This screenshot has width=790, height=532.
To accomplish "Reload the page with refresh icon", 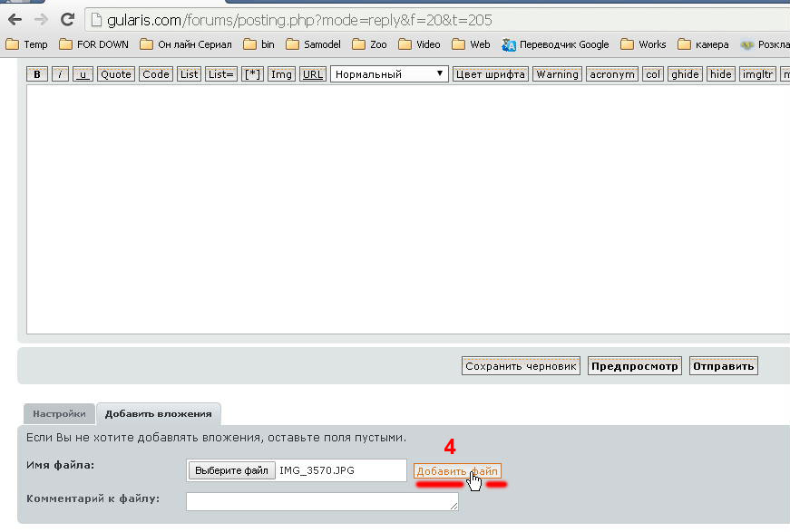I will pyautogui.click(x=67, y=19).
